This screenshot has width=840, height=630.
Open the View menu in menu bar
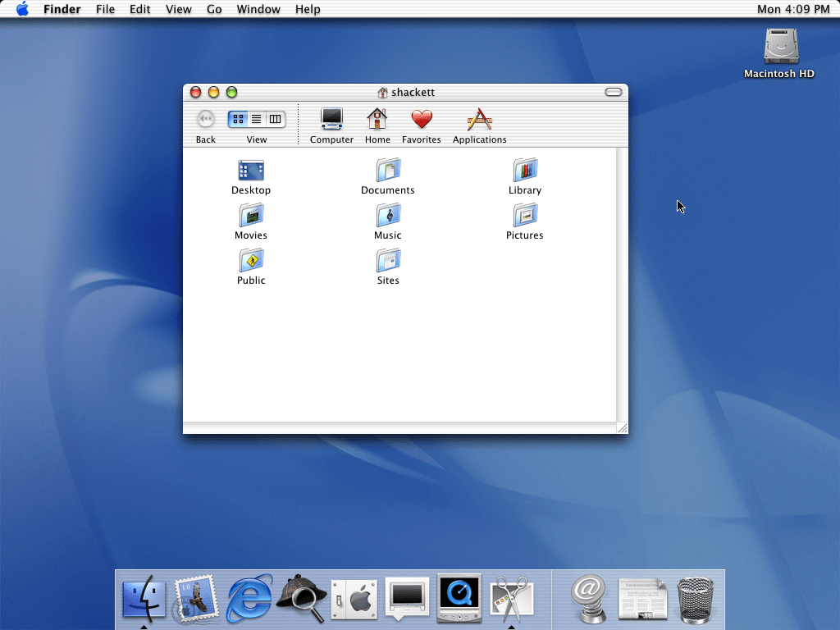click(178, 9)
